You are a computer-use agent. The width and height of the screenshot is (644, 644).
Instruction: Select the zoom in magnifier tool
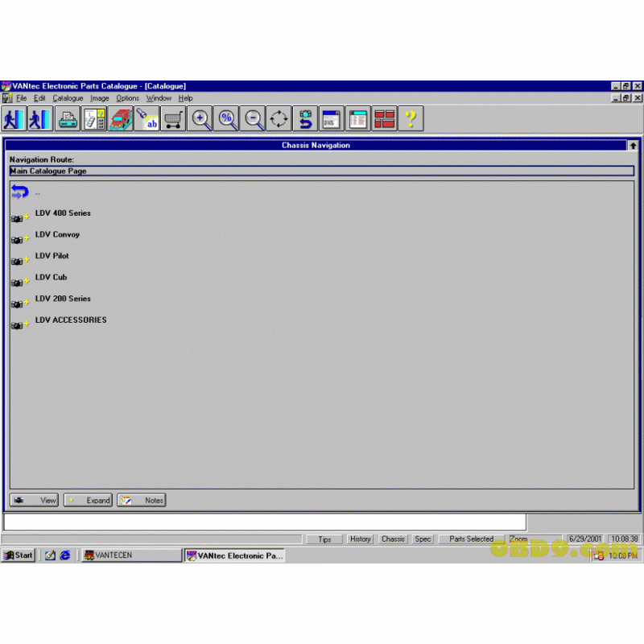pos(200,119)
